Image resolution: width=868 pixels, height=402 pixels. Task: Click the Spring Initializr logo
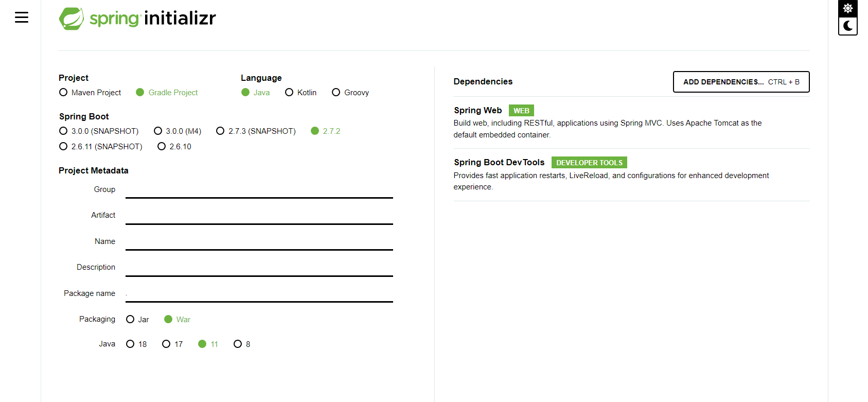pyautogui.click(x=137, y=19)
